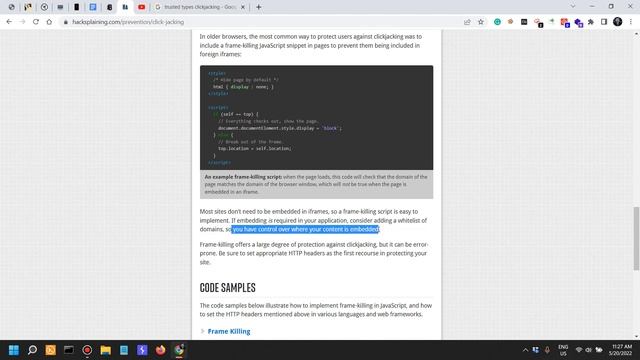Select the Chrome icon on taskbar

179,350
